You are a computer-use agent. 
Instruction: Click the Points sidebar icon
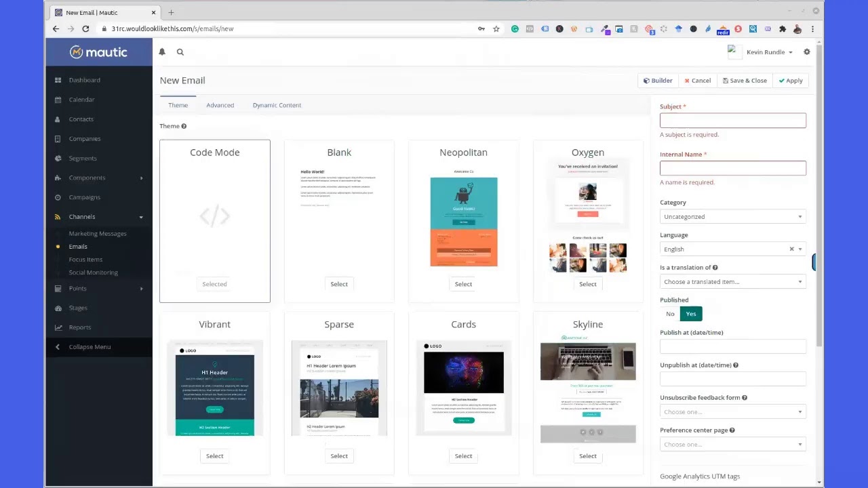58,289
